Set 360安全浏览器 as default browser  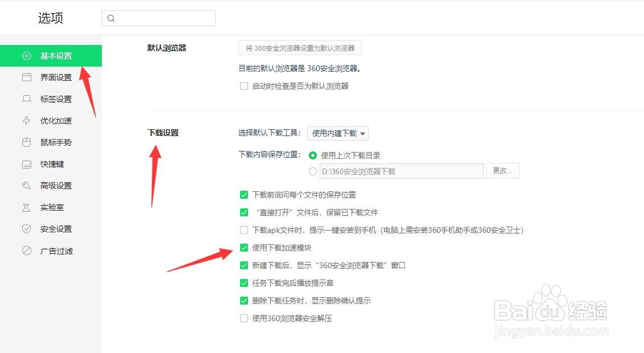click(300, 48)
